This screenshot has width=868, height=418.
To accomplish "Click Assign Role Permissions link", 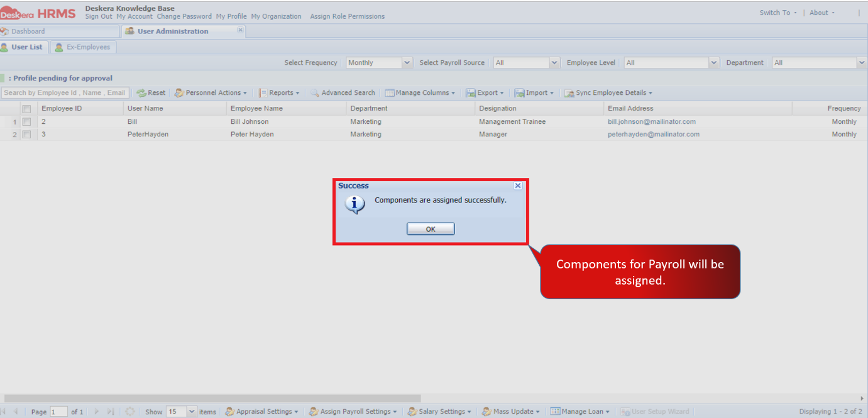I will [x=347, y=16].
